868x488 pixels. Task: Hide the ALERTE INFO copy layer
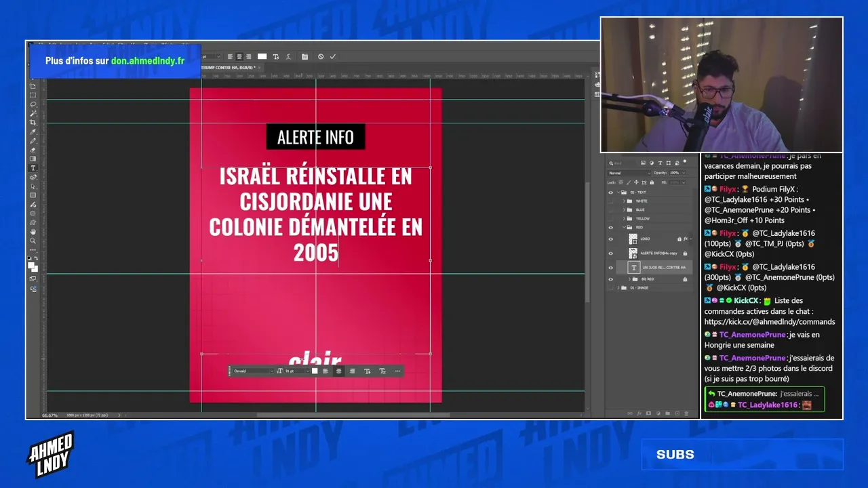[610, 253]
